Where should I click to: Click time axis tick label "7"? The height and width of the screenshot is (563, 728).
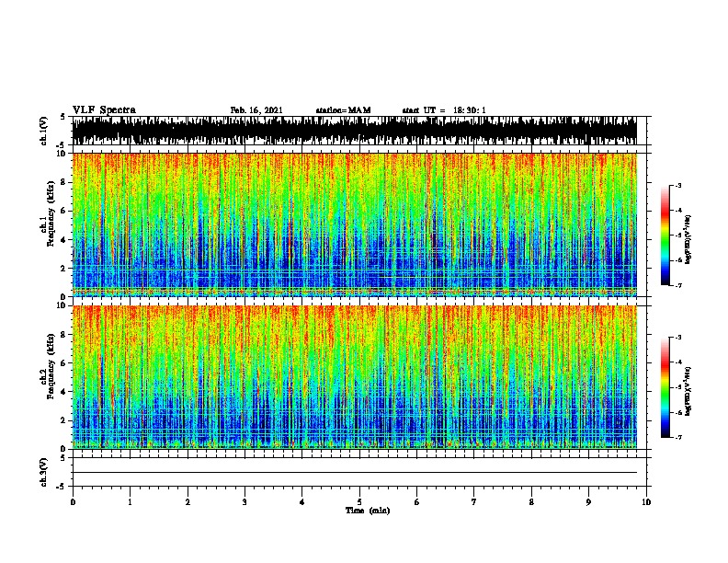(474, 502)
